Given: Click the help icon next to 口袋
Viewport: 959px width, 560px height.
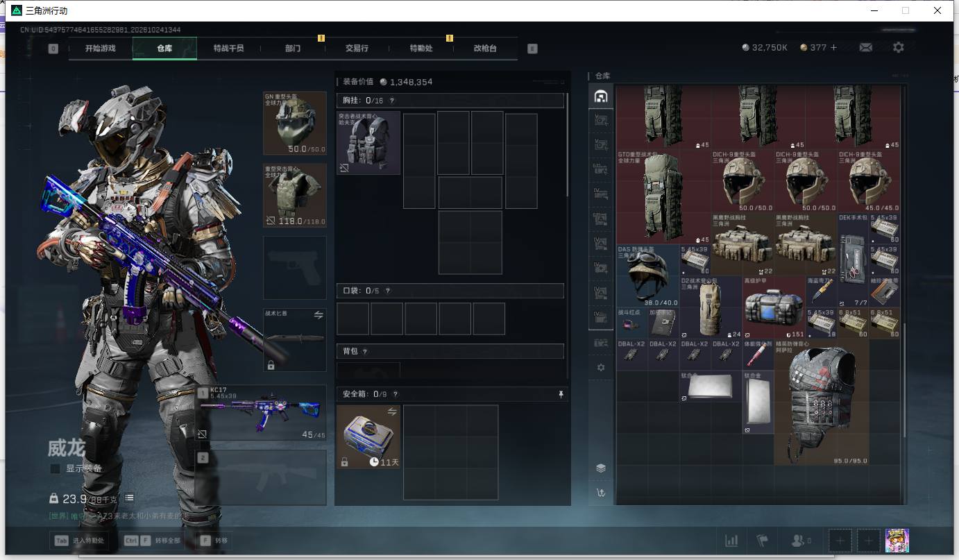Looking at the screenshot, I should click(x=387, y=291).
